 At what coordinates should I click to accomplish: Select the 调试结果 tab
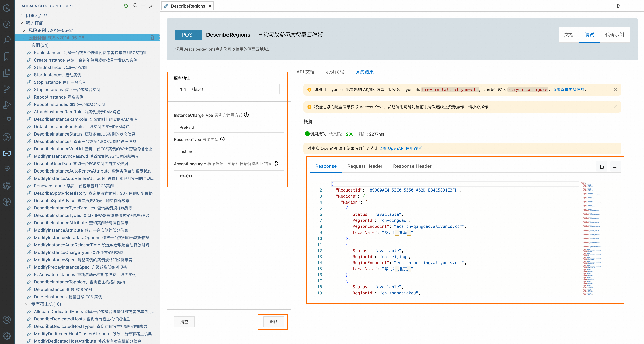point(364,72)
